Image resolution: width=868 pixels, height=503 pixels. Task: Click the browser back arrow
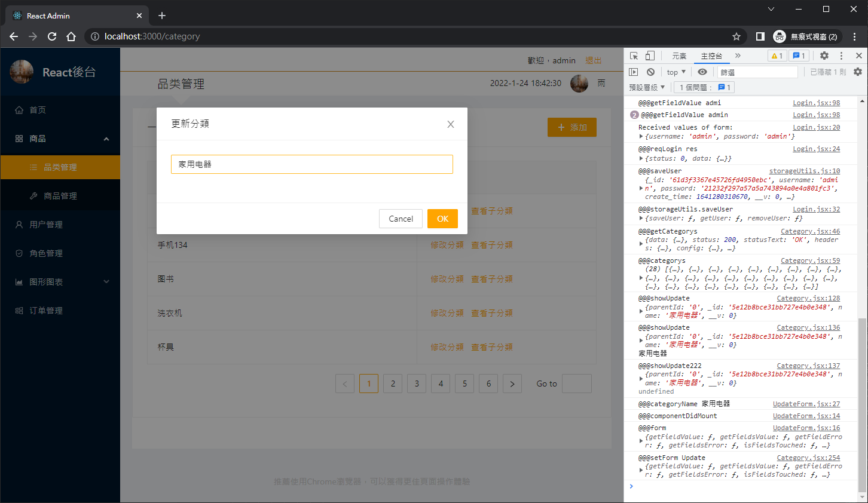14,36
